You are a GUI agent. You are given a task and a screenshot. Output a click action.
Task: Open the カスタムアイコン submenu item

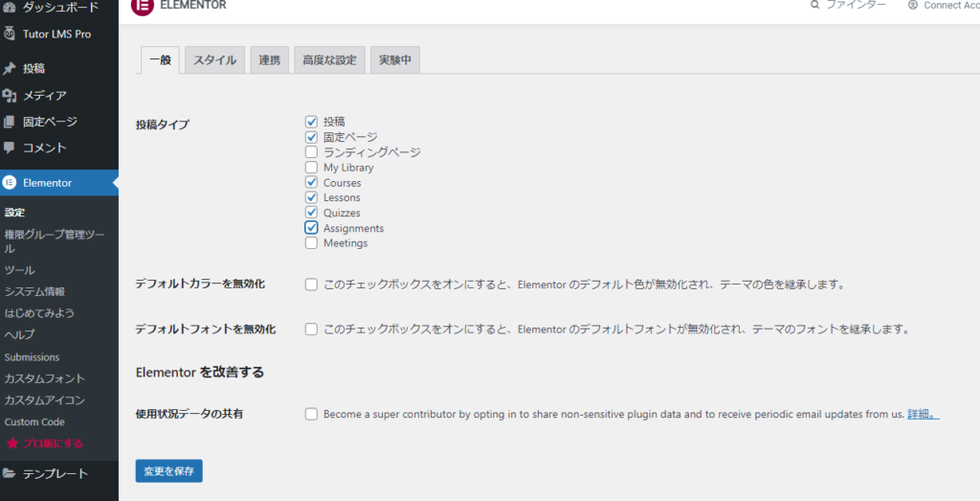(44, 400)
